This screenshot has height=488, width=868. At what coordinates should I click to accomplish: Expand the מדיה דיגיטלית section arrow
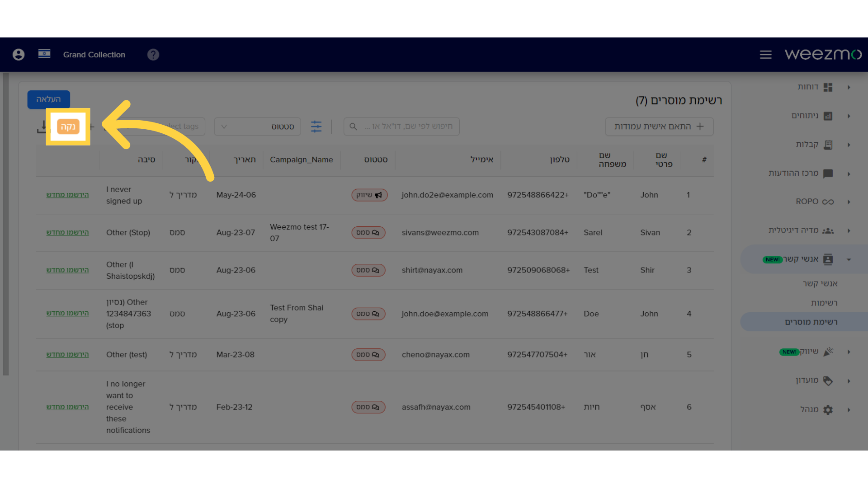pos(849,231)
